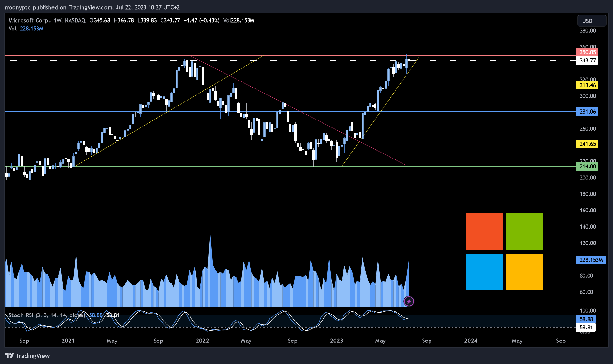The width and height of the screenshot is (613, 364).
Task: Click the purple lightning bolt icon
Action: (x=409, y=301)
